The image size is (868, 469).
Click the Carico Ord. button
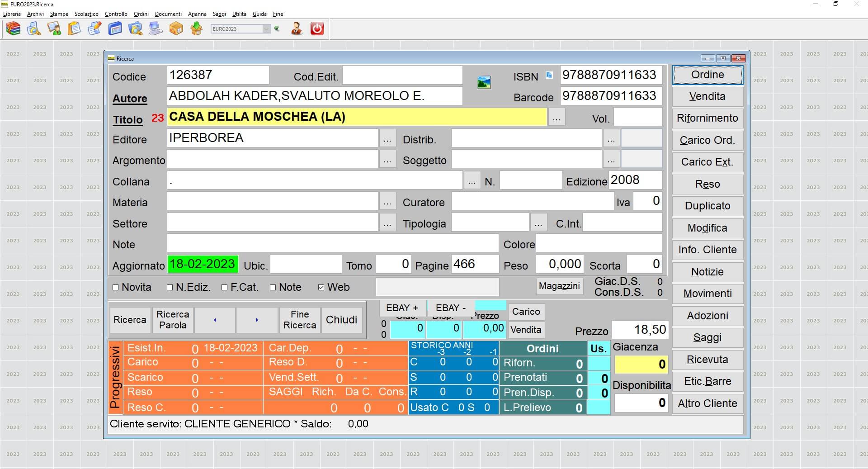[x=708, y=141]
